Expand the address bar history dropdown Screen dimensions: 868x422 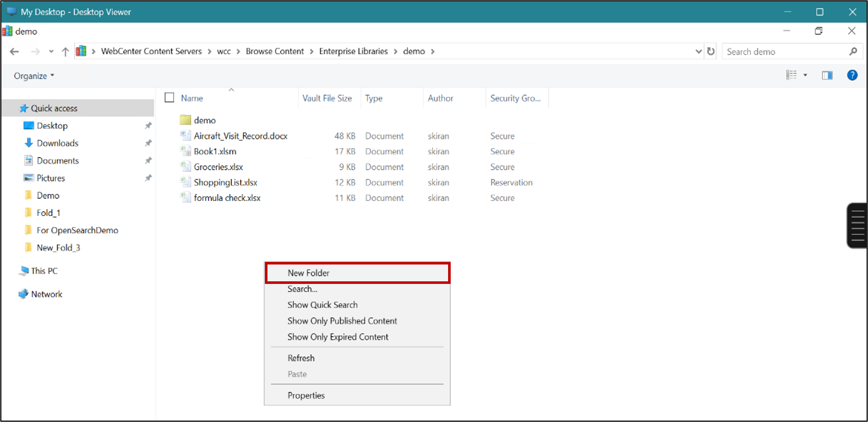pyautogui.click(x=698, y=51)
